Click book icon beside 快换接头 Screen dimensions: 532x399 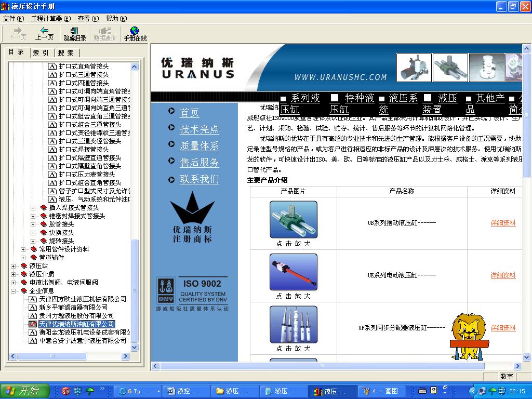tap(44, 232)
